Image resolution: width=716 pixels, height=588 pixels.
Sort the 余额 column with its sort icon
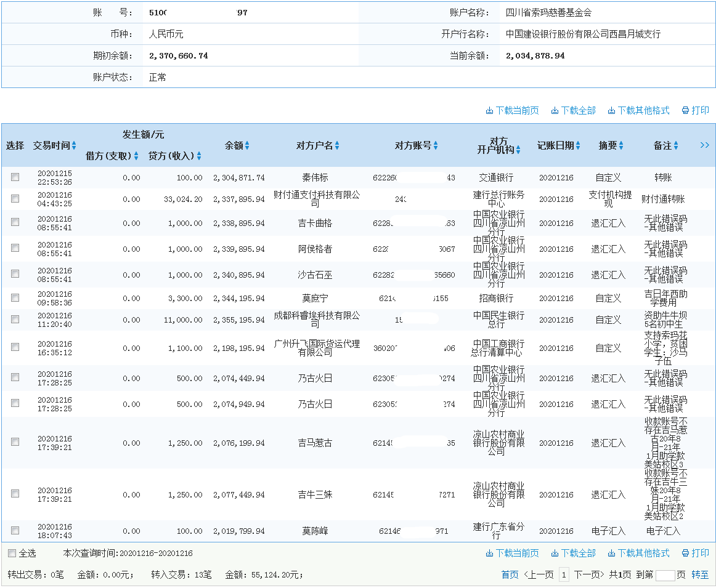[248, 146]
